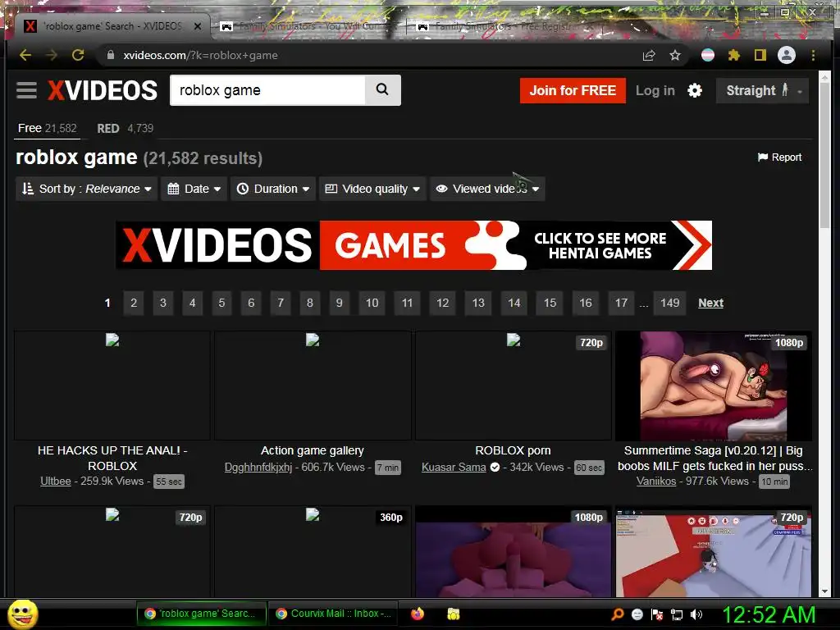Expand the Duration filter dropdown
Image resolution: width=840 pixels, height=630 pixels.
tap(273, 189)
